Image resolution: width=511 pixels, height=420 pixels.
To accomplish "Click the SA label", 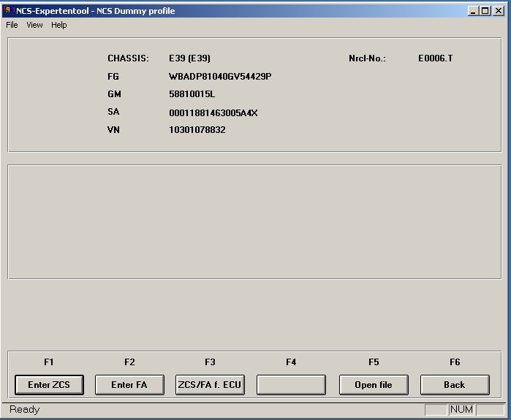I will tap(113, 112).
